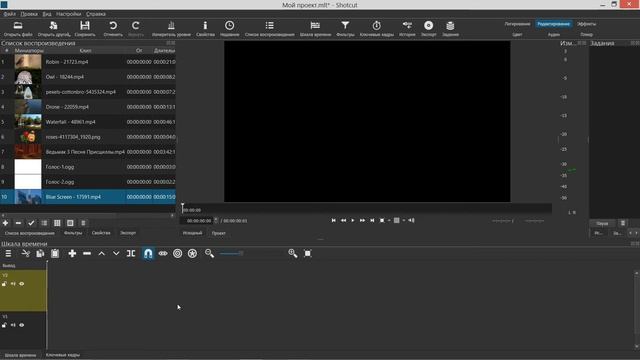Toggle V2 track visibility eye
The image size is (640, 360).
(x=22, y=284)
